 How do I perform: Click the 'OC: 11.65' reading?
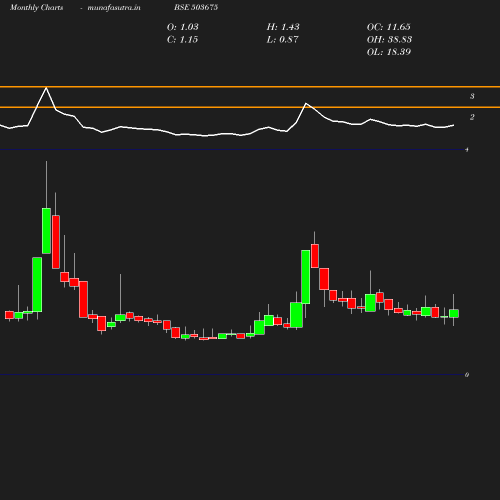tap(389, 27)
